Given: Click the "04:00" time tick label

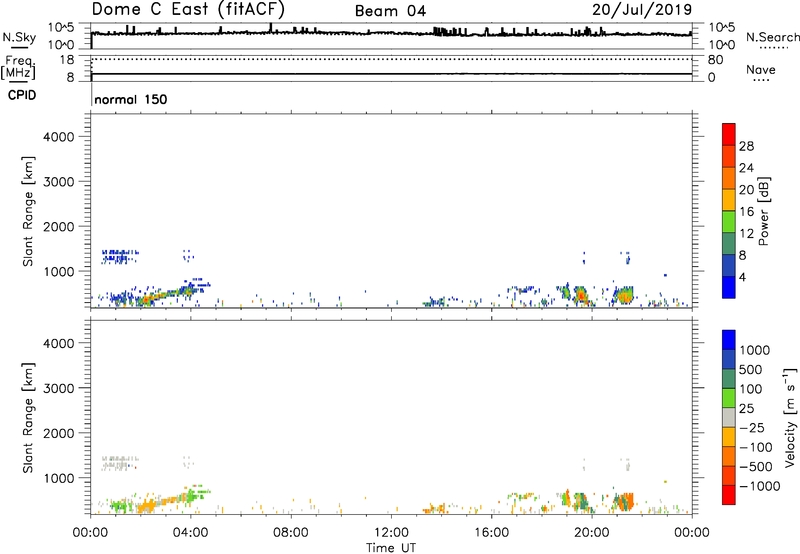Looking at the screenshot, I should point(190,533).
